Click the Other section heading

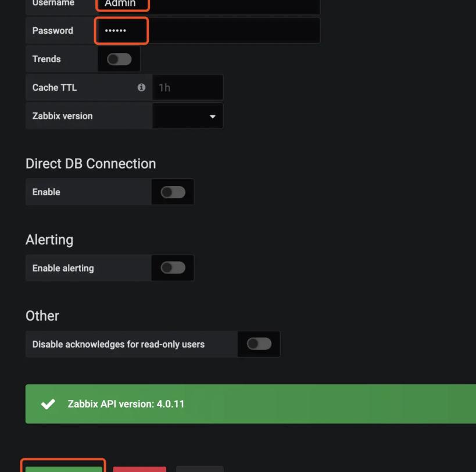point(42,316)
